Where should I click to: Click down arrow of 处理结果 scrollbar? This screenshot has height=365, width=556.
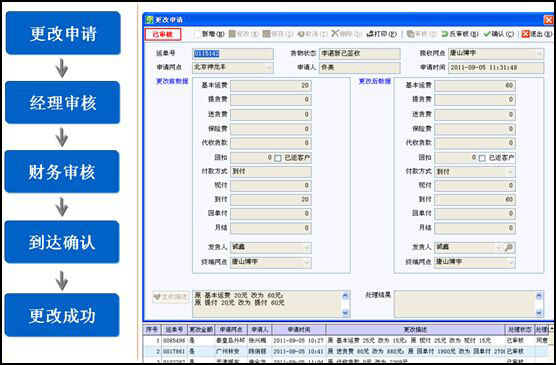click(x=539, y=313)
